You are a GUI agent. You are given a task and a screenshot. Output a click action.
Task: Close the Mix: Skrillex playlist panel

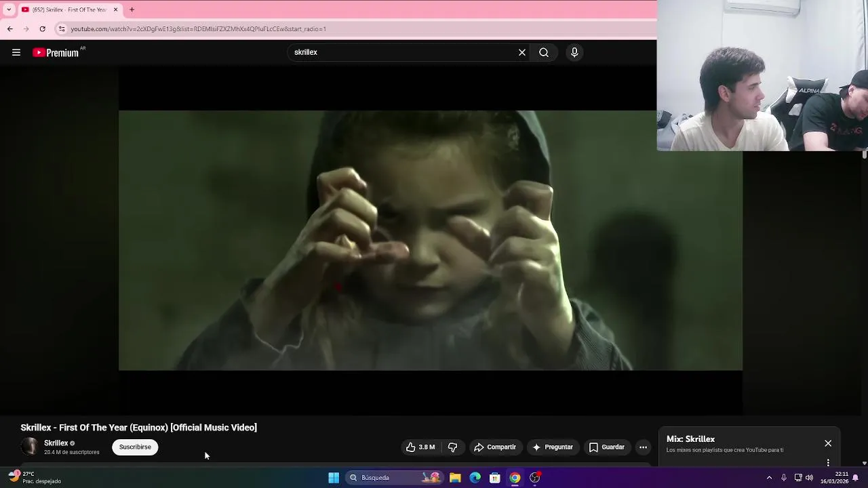[x=828, y=443]
